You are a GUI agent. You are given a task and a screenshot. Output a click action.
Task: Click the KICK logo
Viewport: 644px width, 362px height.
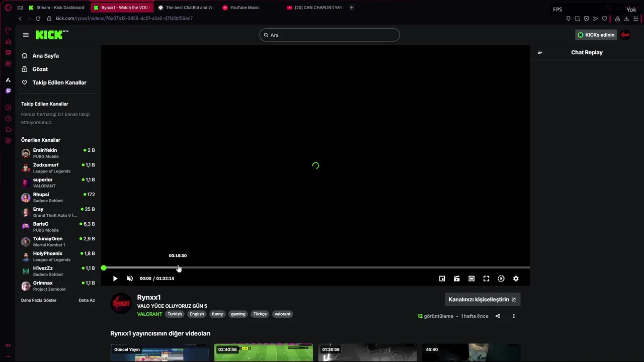point(51,35)
